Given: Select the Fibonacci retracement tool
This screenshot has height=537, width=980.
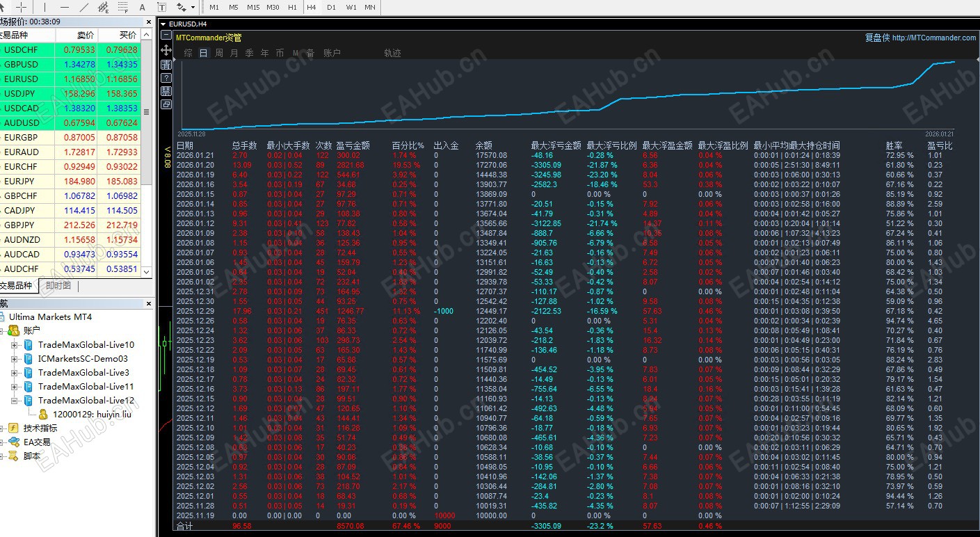Looking at the screenshot, I should click(124, 7).
